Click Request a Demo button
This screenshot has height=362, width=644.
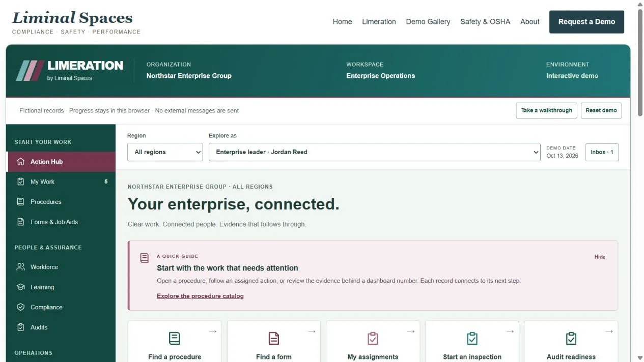(x=586, y=22)
